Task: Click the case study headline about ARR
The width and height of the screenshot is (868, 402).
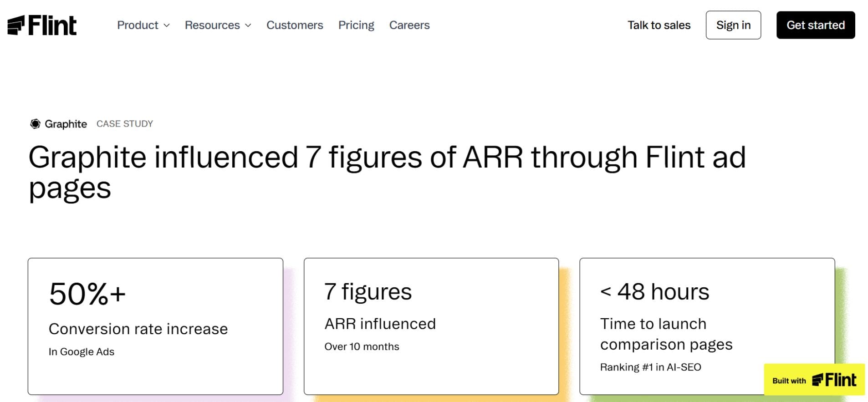Action: tap(387, 173)
